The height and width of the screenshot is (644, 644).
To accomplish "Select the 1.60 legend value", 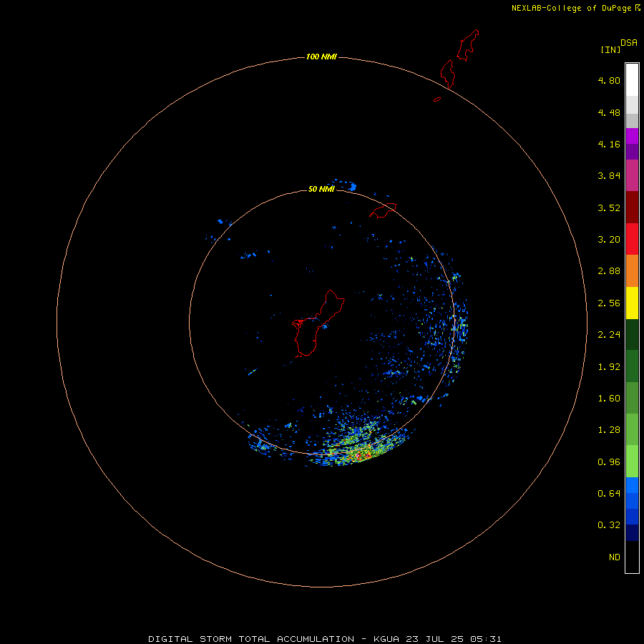I will tap(609, 399).
